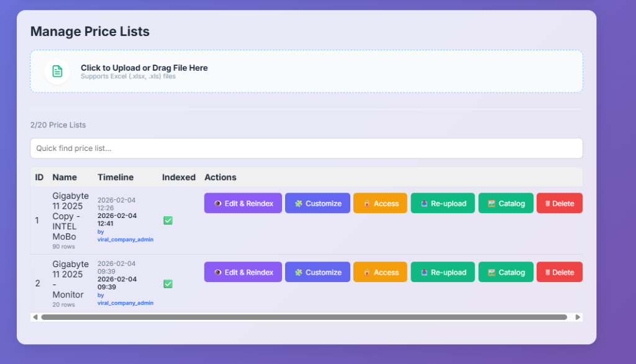Re-upload the Gigabyte INTEL MoBo price list

coord(442,203)
